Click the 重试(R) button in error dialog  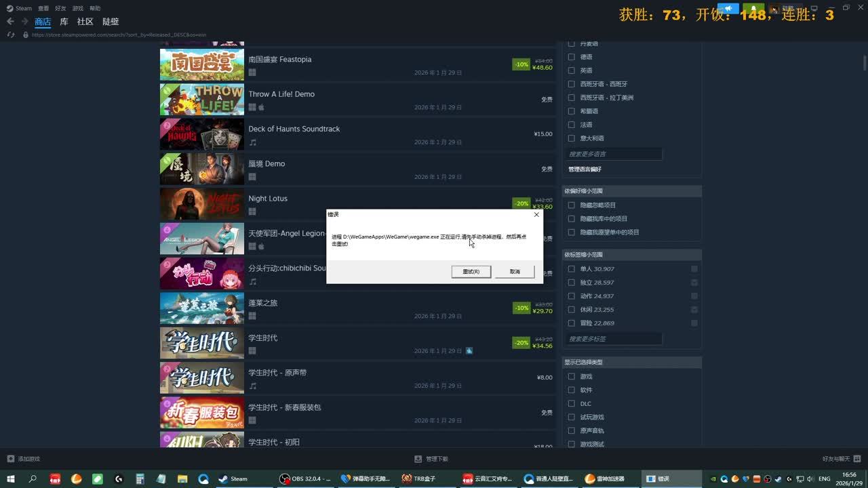click(471, 272)
